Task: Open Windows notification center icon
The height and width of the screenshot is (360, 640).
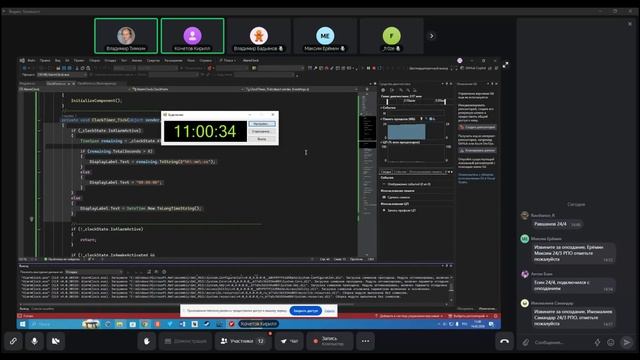Action: click(x=492, y=324)
